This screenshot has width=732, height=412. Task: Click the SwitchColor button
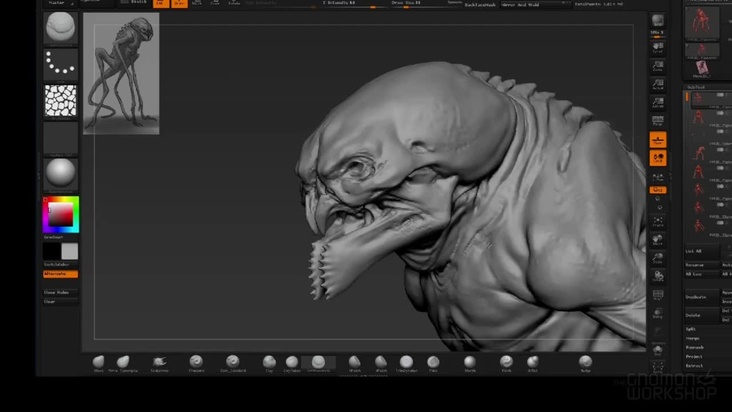[x=60, y=265]
